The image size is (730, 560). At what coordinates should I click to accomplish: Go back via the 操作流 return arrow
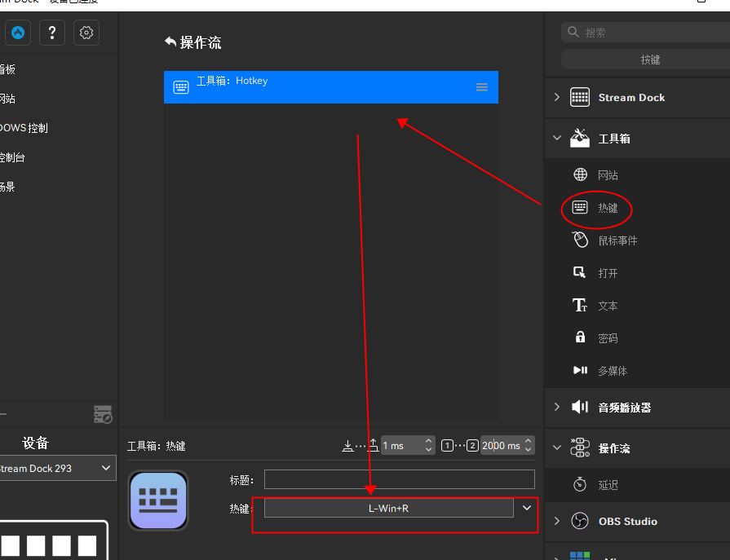tap(170, 42)
